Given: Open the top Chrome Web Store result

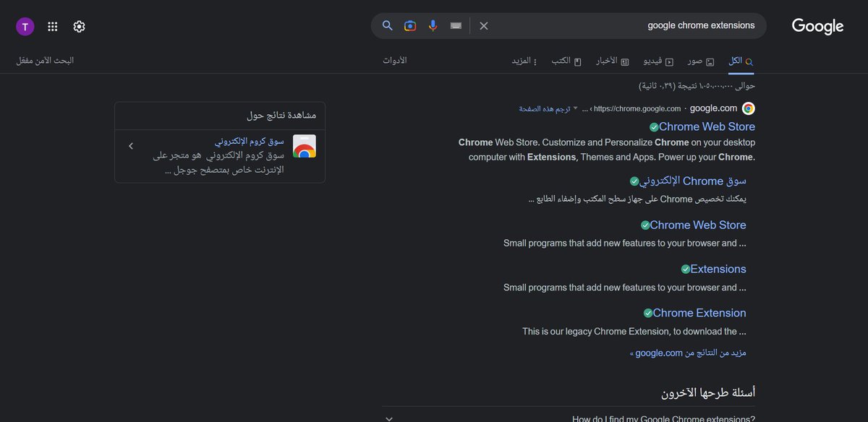Looking at the screenshot, I should [707, 126].
